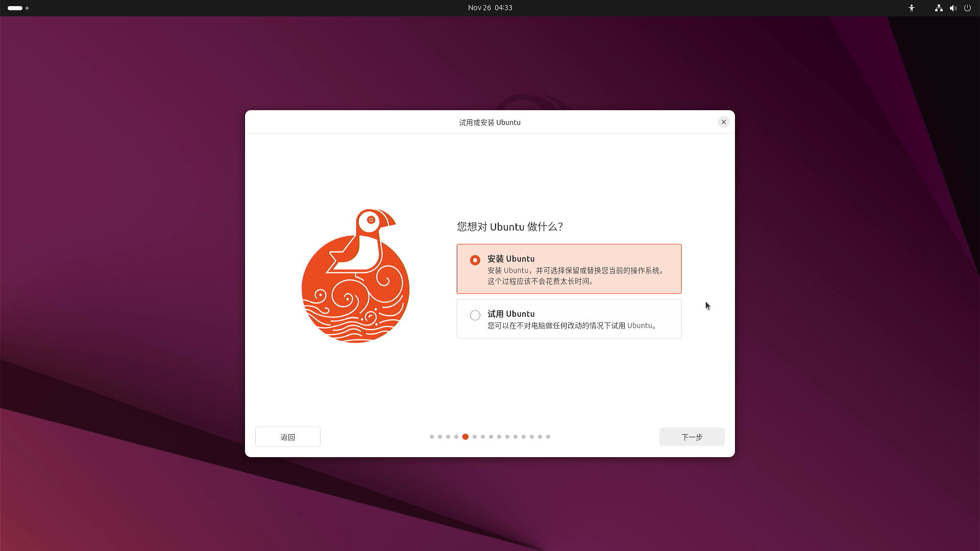Click the 试用或安装 Ubuntu window title
Viewport: 980px width, 551px height.
click(x=489, y=122)
